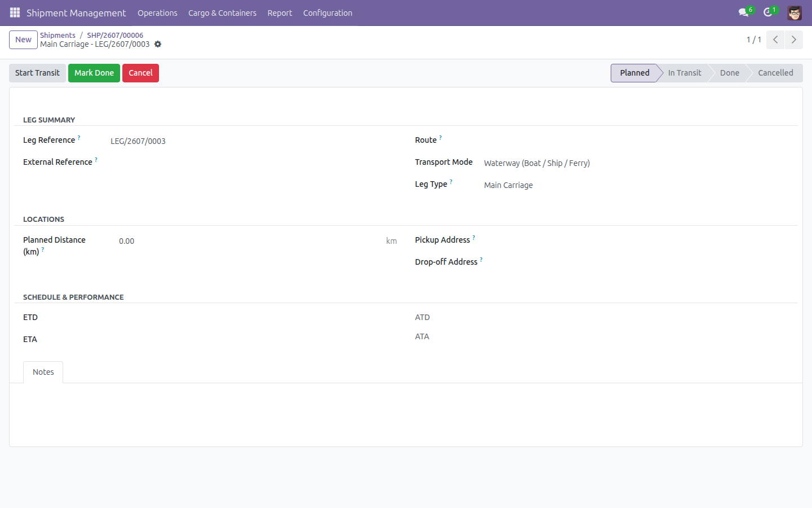Click the user avatar in top bar
Viewport: 812px width, 508px height.
point(795,12)
